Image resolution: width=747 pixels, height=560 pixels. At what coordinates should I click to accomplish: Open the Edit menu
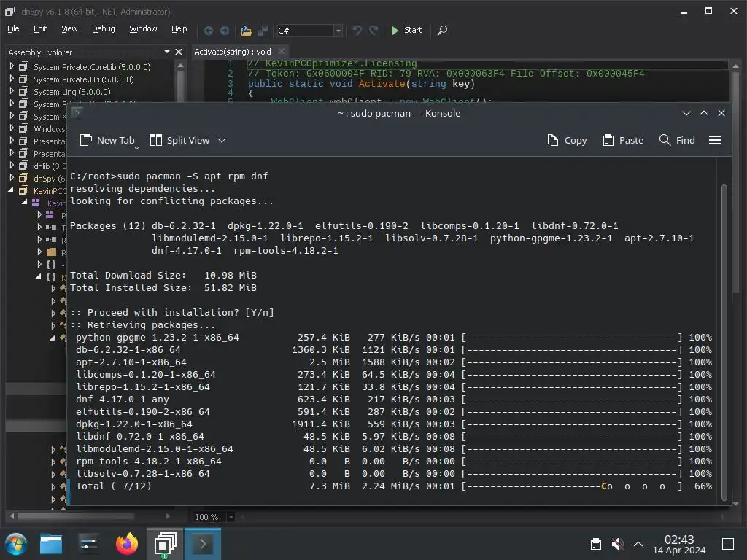click(x=40, y=28)
